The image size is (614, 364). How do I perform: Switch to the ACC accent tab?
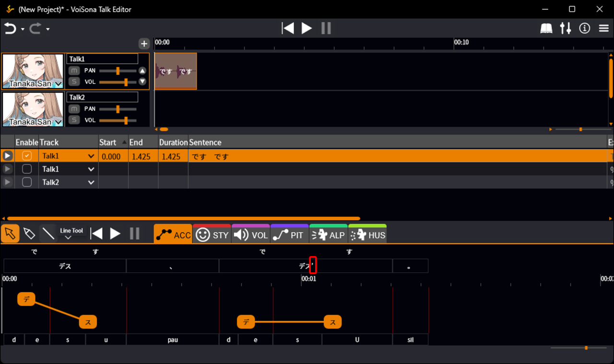tap(173, 234)
